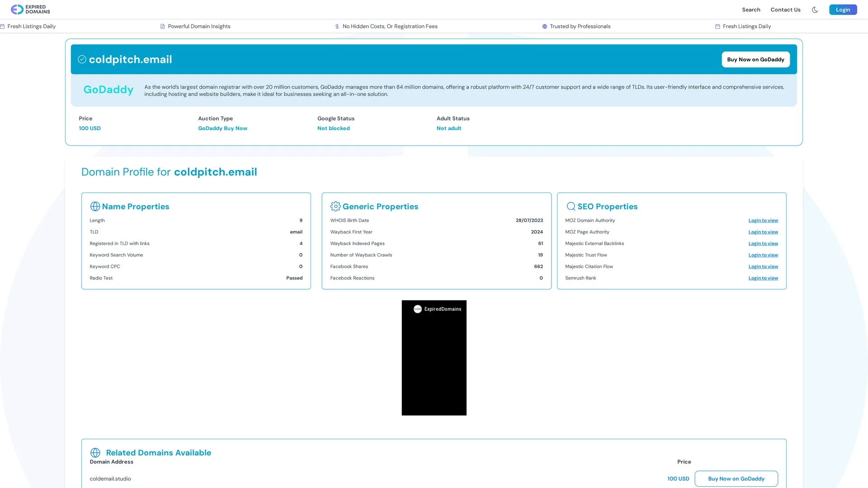The height and width of the screenshot is (488, 868).
Task: Select the coldemail.studio domain row text
Action: click(110, 479)
